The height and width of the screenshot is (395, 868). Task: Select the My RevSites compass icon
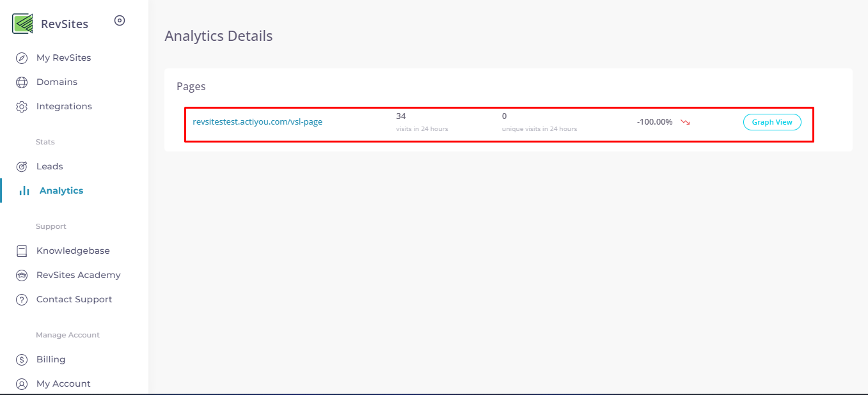[22, 58]
